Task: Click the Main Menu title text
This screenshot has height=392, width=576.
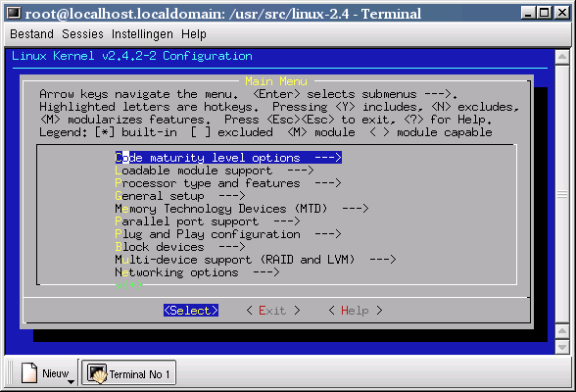Action: 276,81
